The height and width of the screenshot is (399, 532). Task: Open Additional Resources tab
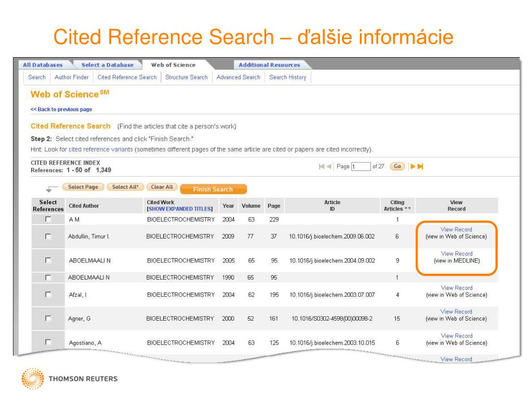coord(270,65)
